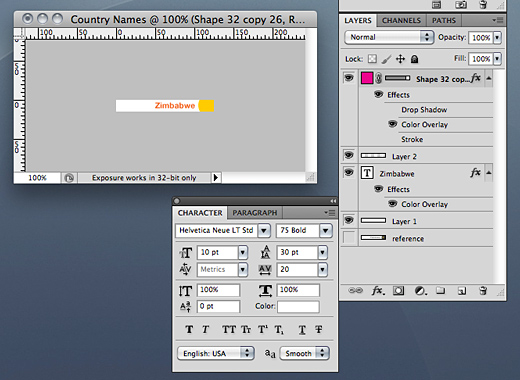Add a layer mask using footer icon
Screen dimensions: 520x380
tap(398, 291)
